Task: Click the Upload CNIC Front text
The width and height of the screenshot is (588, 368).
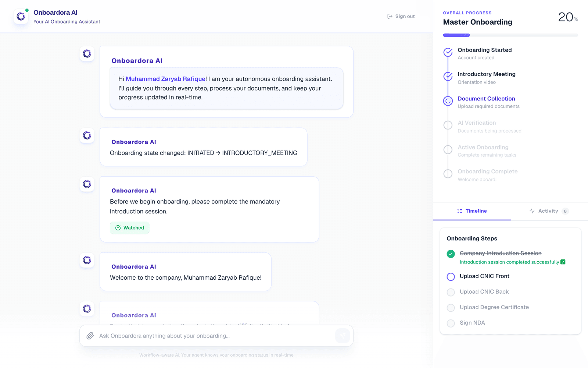Action: (484, 276)
